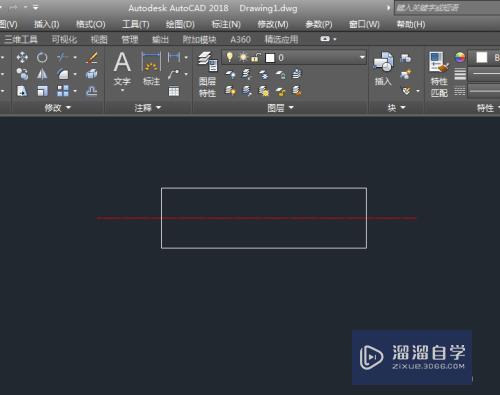Switch to 输出 ribbon tab

160,39
